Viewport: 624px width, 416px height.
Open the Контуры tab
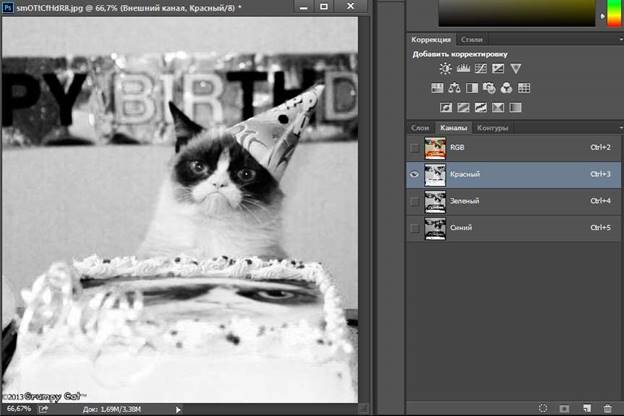tap(493, 128)
